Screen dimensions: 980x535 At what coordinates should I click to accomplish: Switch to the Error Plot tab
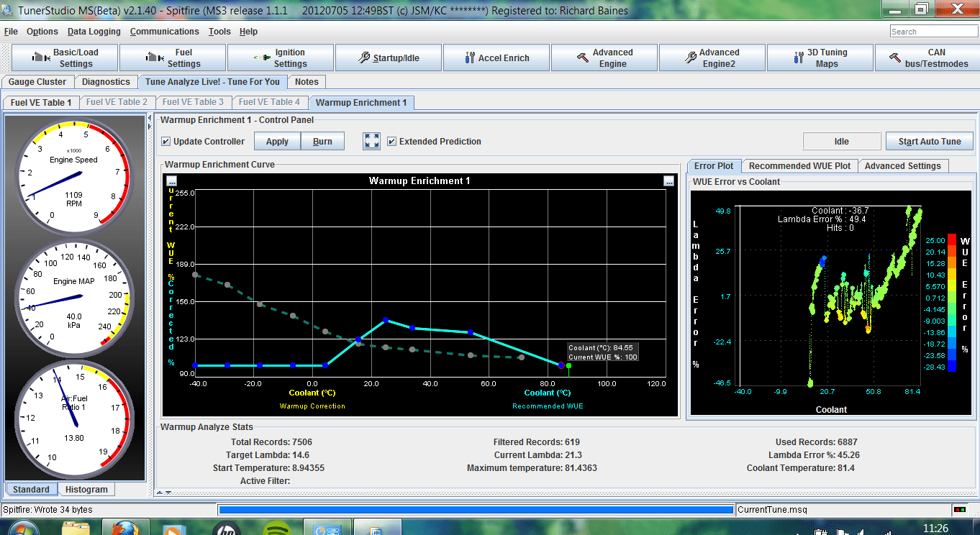[714, 165]
